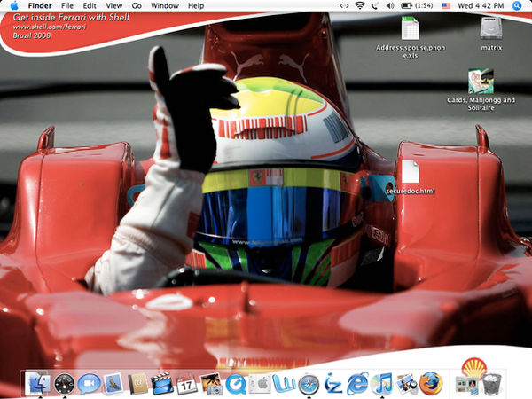Image resolution: width=532 pixels, height=399 pixels.
Task: Open the Edit menu
Action: click(x=90, y=6)
